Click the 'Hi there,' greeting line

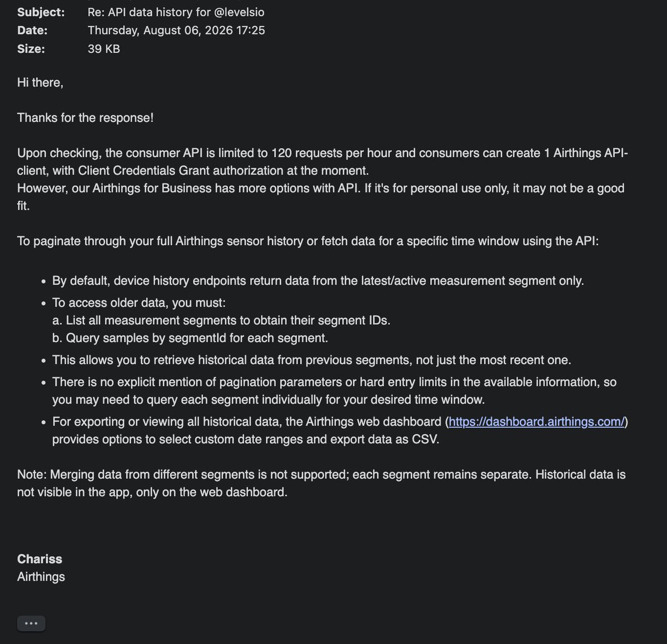point(40,82)
